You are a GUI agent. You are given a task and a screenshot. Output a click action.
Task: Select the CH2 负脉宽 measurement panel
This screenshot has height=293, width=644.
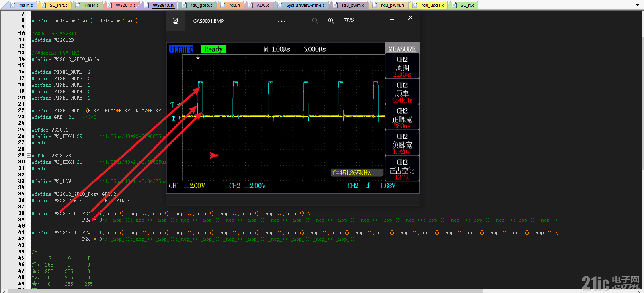coord(402,143)
